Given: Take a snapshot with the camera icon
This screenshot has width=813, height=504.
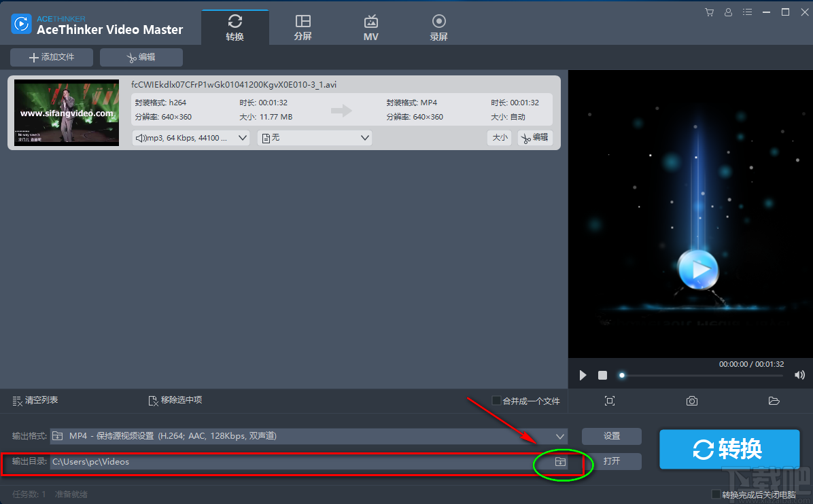Looking at the screenshot, I should 691,401.
